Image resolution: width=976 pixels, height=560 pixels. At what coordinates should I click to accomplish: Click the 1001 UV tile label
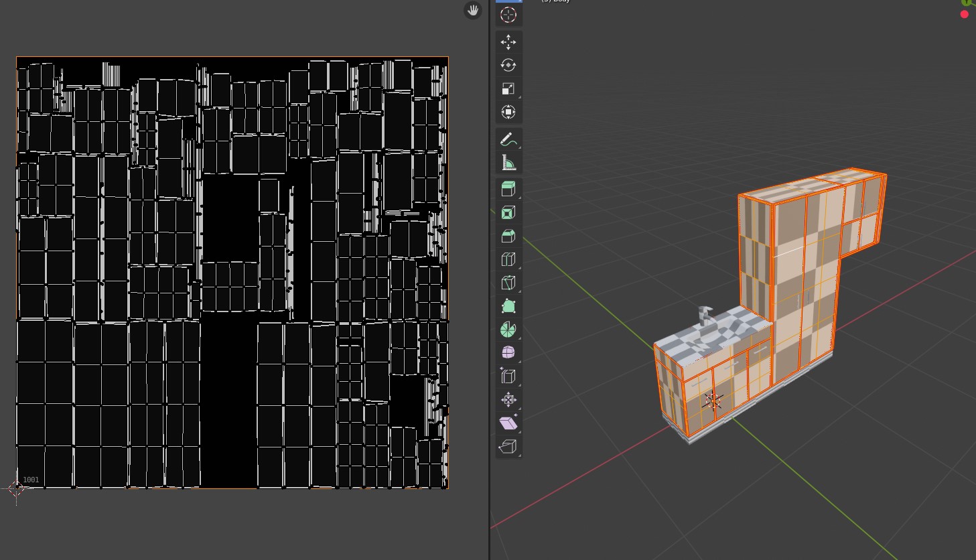(x=31, y=480)
